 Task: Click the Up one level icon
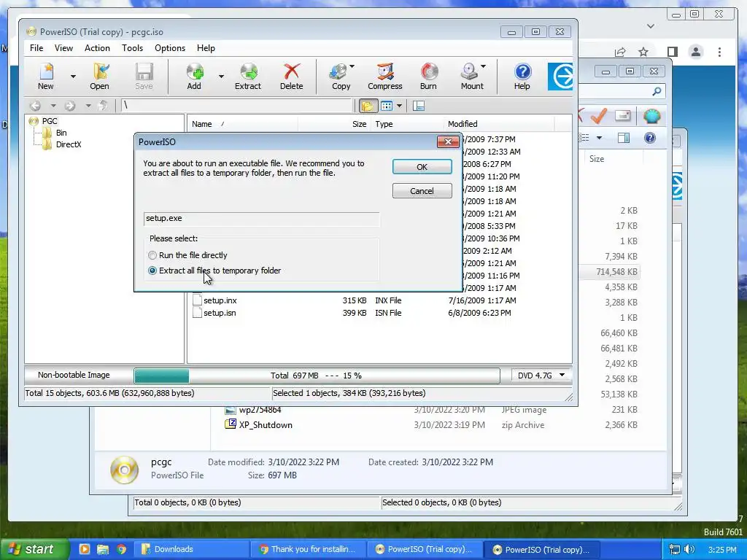click(x=103, y=106)
